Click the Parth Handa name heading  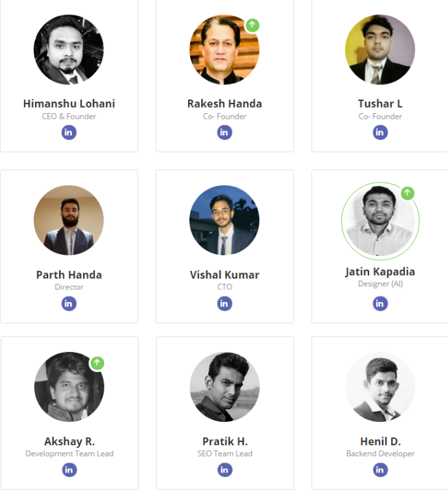[69, 275]
